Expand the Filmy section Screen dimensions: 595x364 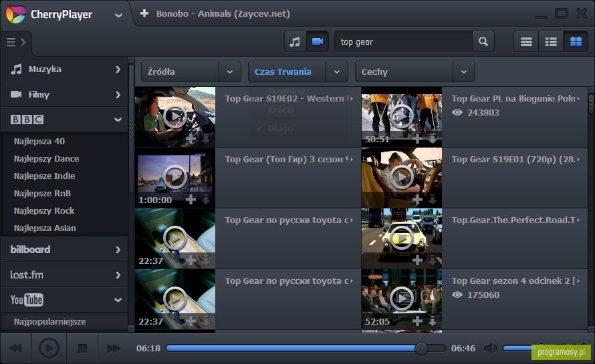click(x=64, y=94)
